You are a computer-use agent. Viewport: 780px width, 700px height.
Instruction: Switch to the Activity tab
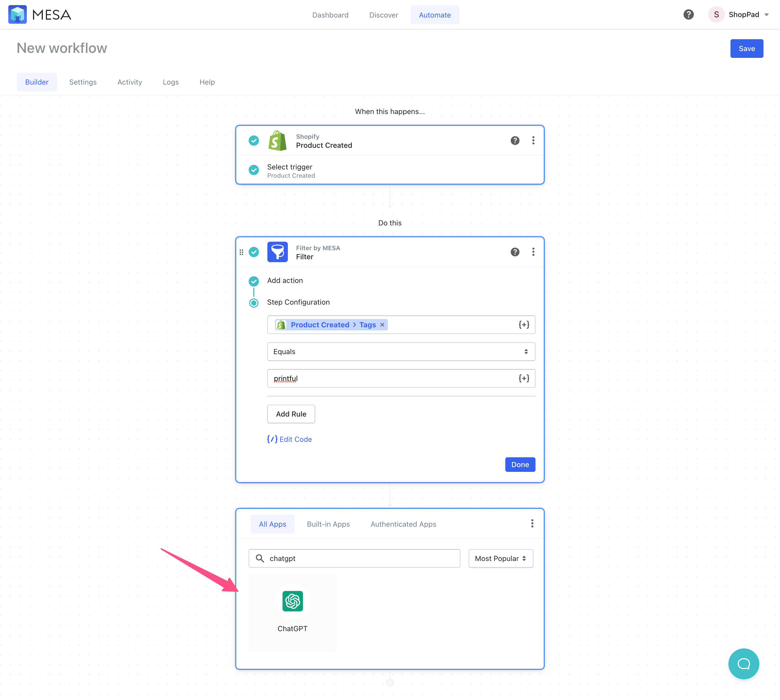click(x=130, y=82)
